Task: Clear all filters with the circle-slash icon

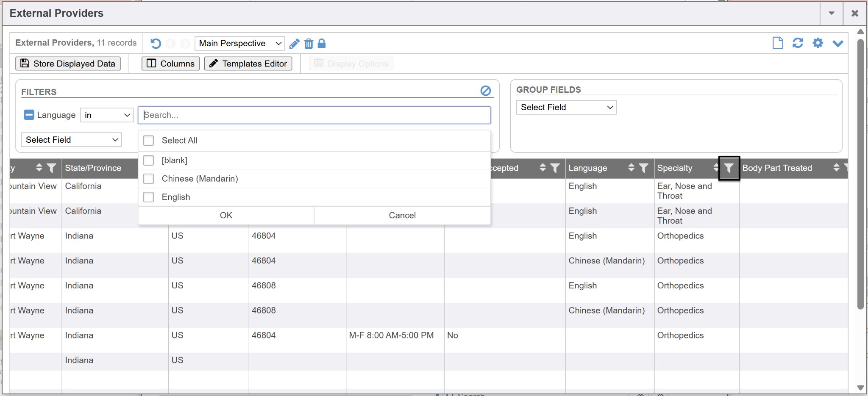Action: point(485,91)
